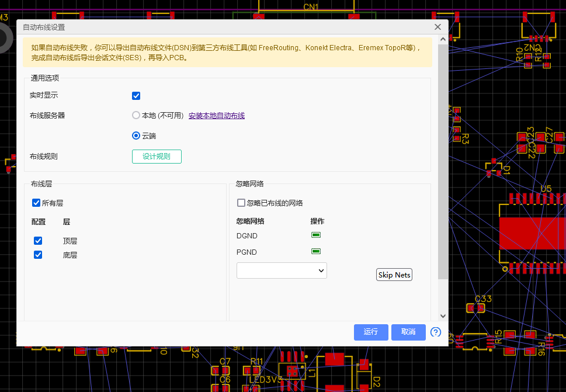The height and width of the screenshot is (392, 566).
Task: Click the R11 resistor label on the PCB
Action: coord(256,361)
